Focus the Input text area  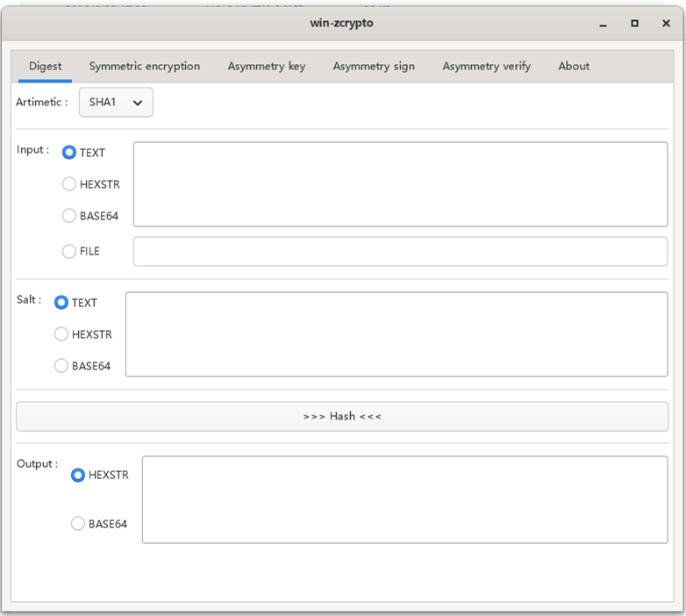point(400,184)
